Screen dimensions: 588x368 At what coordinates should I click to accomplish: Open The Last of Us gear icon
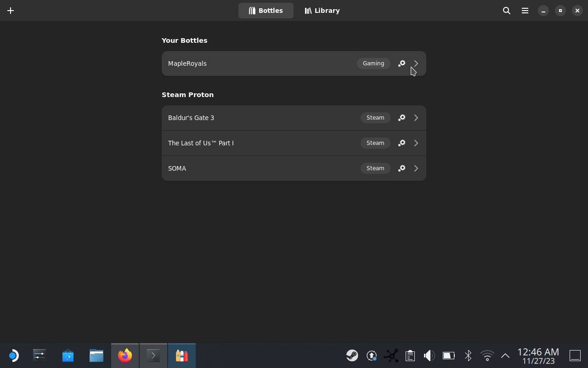point(401,143)
